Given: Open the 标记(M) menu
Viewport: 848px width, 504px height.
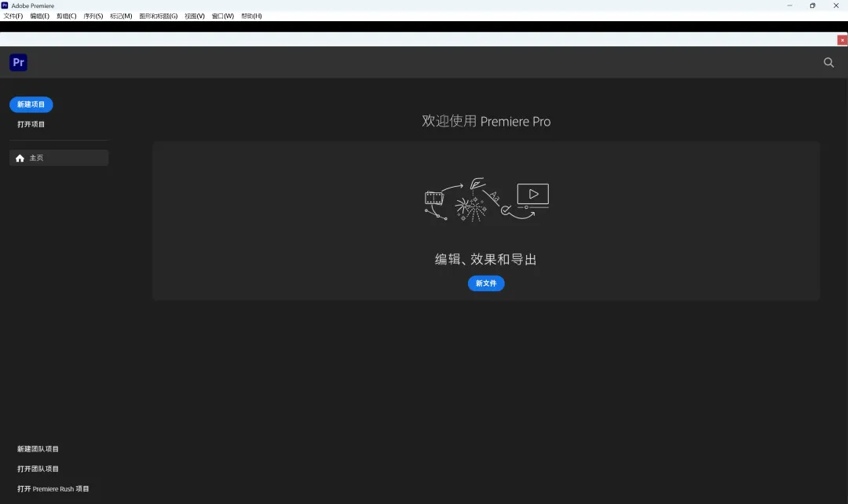Looking at the screenshot, I should (x=121, y=16).
